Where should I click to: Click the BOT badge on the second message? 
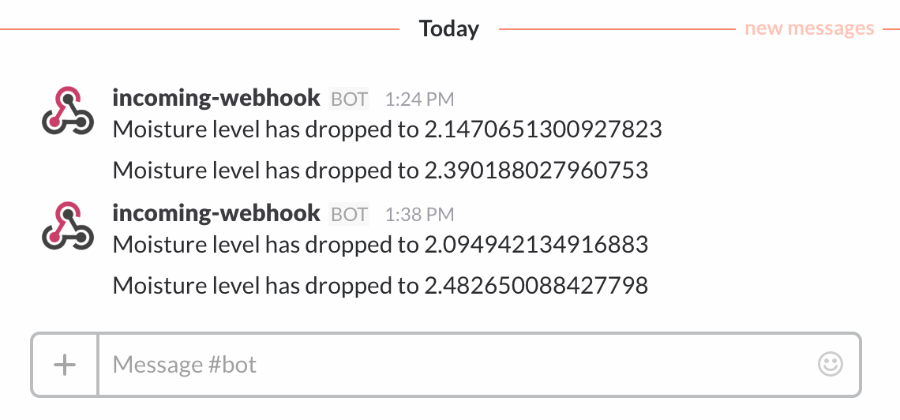click(x=349, y=214)
